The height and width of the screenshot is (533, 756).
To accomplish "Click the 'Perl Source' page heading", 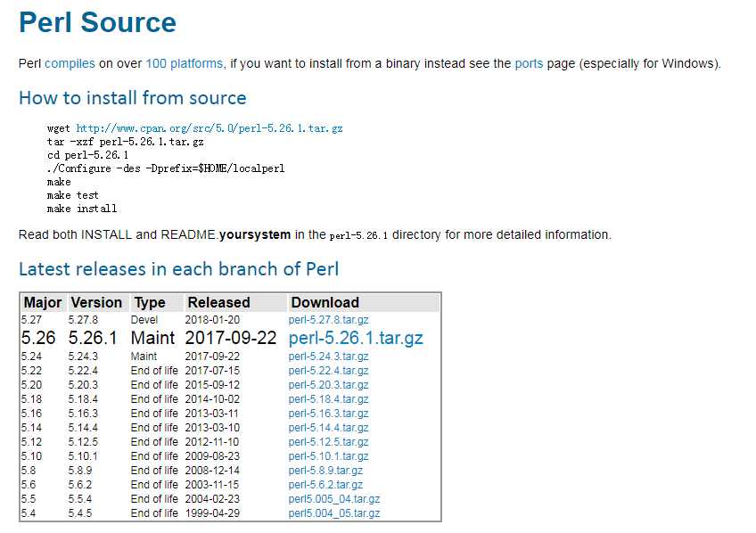I will pos(98,22).
